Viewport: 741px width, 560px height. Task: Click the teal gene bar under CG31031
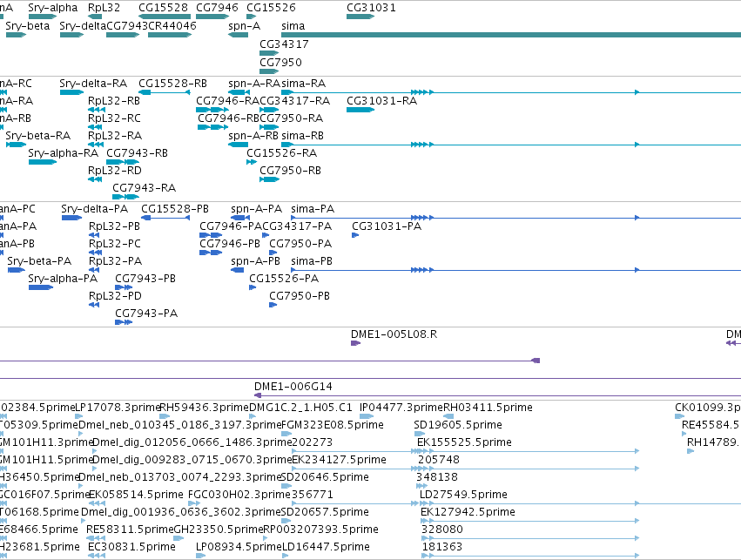(x=360, y=17)
